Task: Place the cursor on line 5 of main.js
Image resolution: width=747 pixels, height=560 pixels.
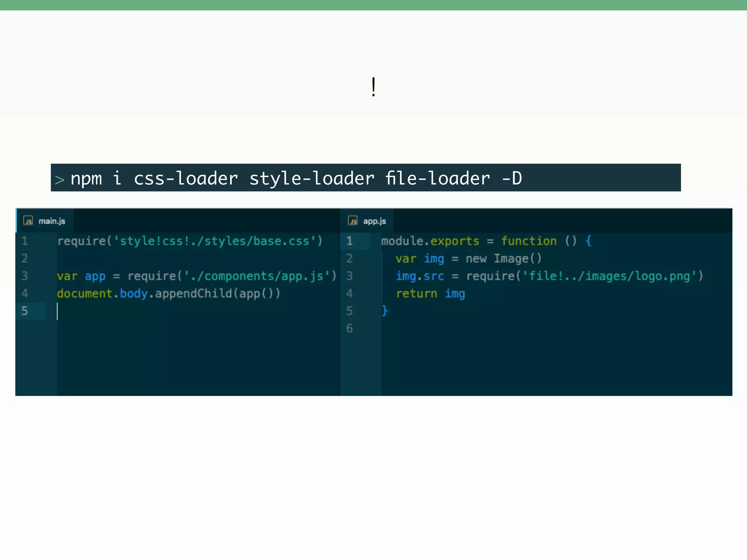Action: tap(57, 311)
